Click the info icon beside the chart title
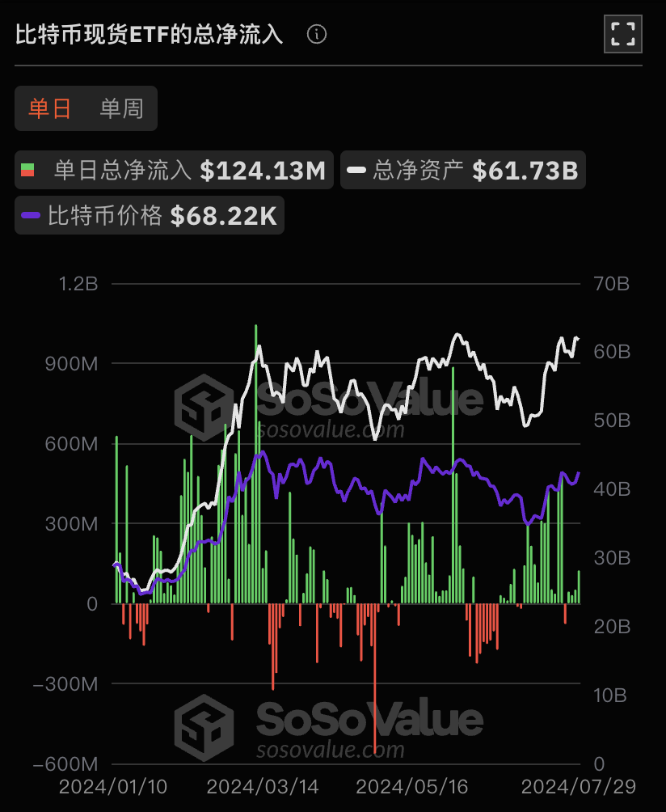Screen dimensions: 666x812 click(x=318, y=34)
